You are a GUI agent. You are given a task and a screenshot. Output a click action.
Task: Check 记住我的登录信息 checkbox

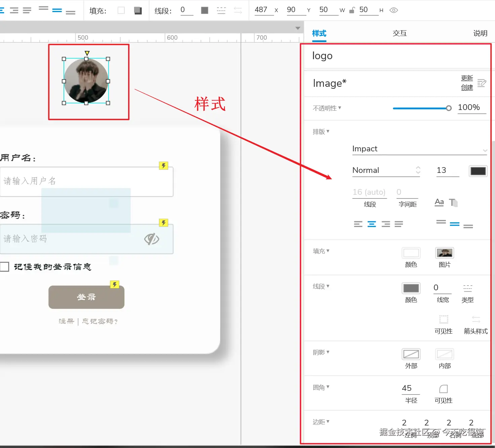point(4,267)
